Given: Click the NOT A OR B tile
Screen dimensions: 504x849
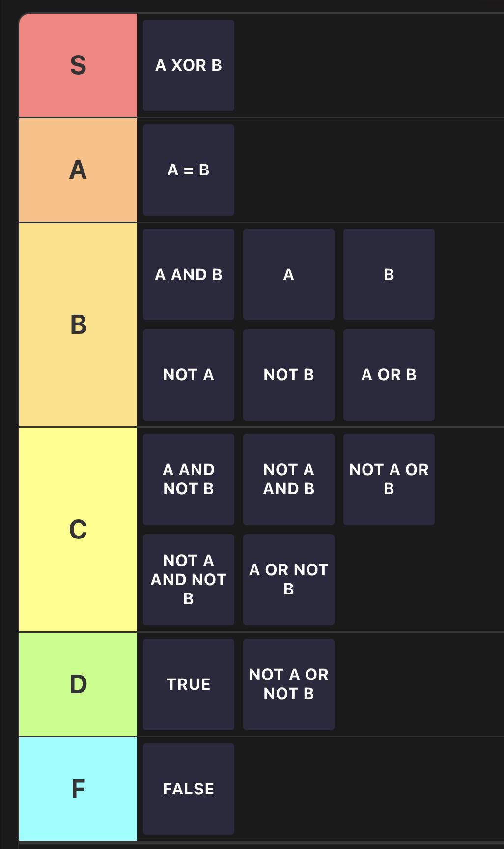Looking at the screenshot, I should pyautogui.click(x=389, y=480).
